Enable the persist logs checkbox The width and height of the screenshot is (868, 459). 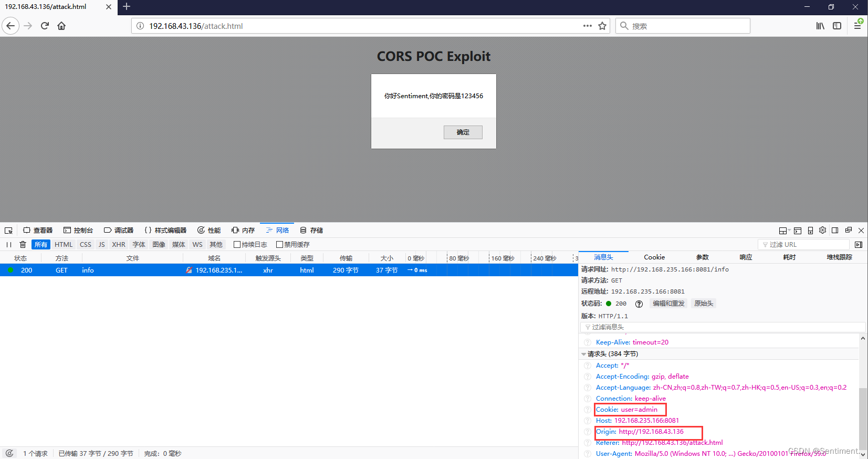tap(237, 245)
